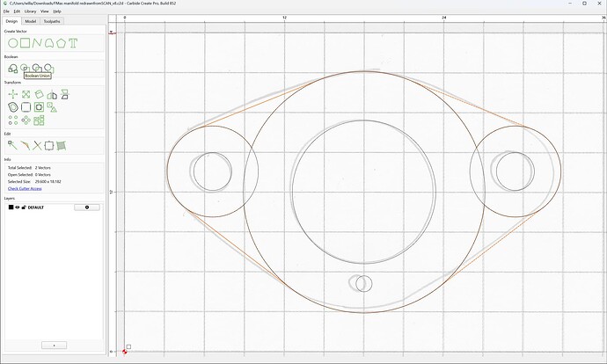Open the DEFAULT layer settings gear button
This screenshot has width=607, height=364.
point(87,207)
